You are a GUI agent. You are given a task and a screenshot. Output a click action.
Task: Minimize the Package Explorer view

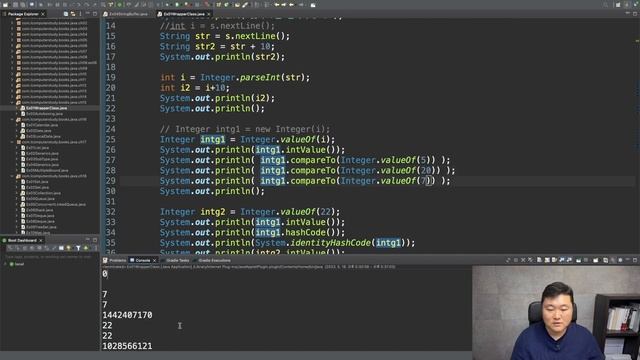point(88,13)
